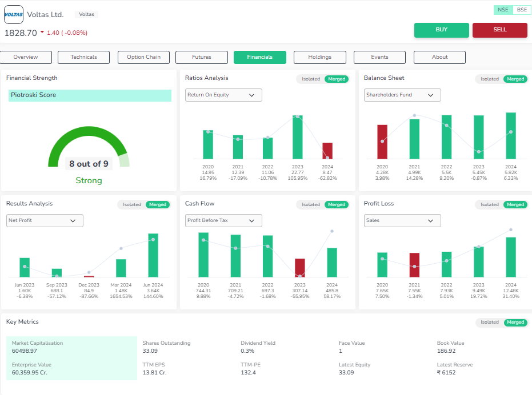
Task: Click the red 2024 Return On Equity bar
Action: tap(327, 151)
